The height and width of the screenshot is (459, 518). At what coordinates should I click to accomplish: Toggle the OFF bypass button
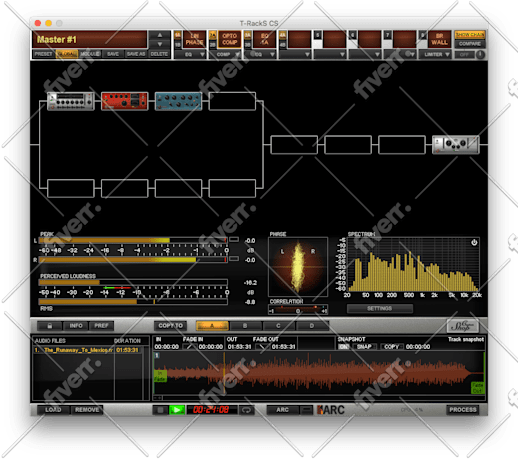coord(464,54)
